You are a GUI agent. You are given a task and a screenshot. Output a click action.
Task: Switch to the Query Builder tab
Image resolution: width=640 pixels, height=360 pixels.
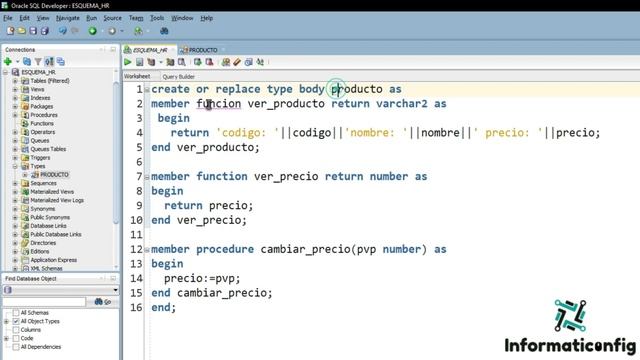(x=178, y=76)
